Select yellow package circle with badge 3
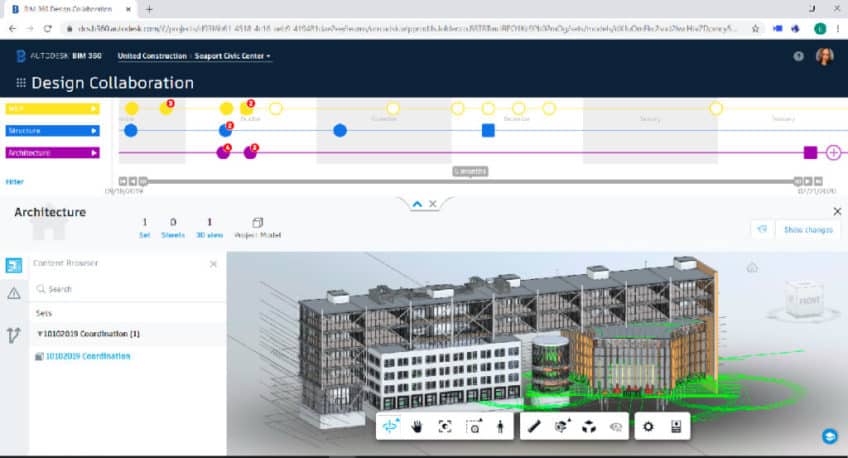848x458 pixels. [166, 108]
